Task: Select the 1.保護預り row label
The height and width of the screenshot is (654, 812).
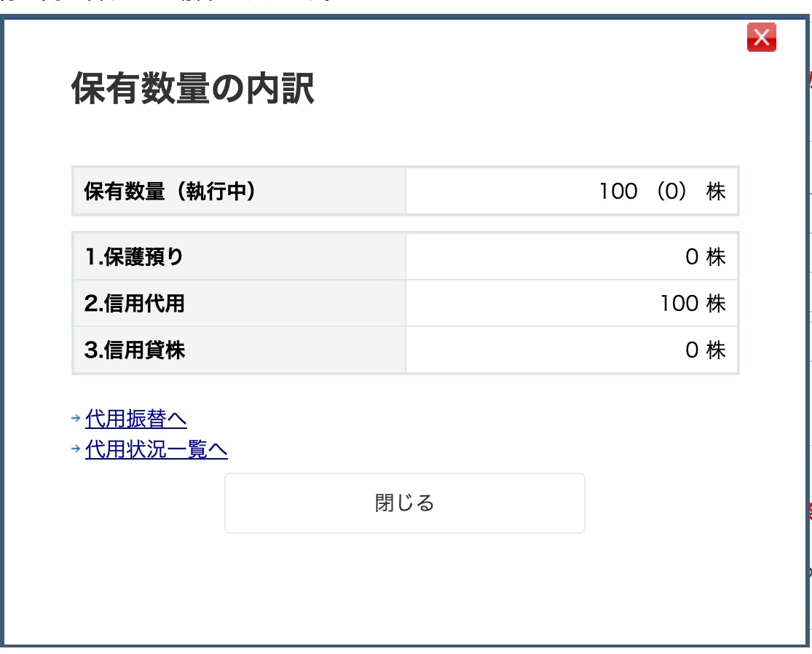Action: 239,257
